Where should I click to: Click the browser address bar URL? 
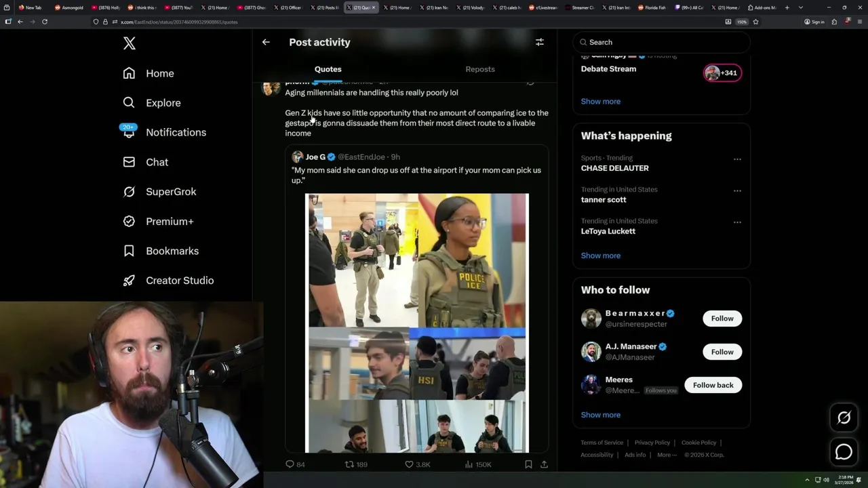(x=179, y=22)
